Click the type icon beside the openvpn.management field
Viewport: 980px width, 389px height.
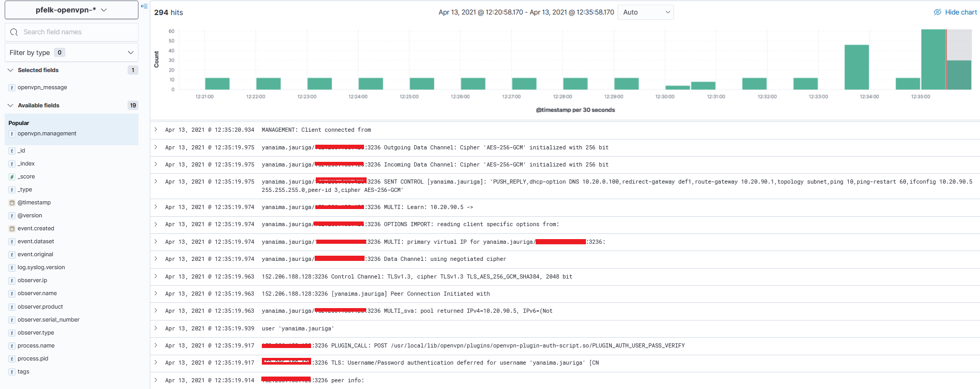point(12,134)
